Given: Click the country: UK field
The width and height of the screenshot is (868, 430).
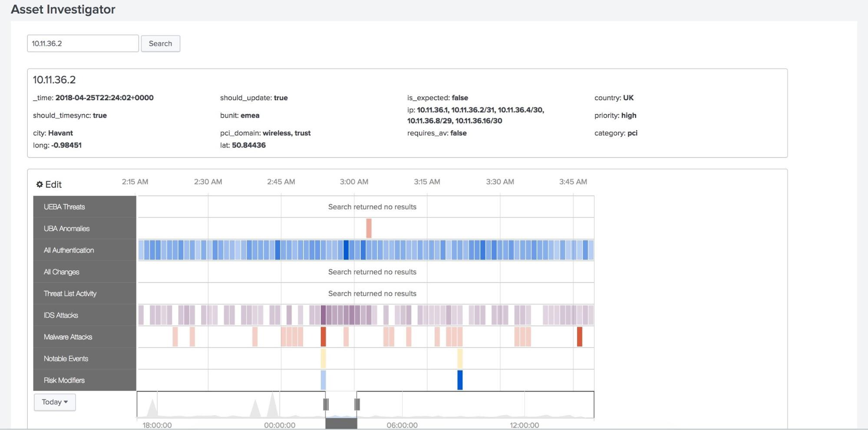Looking at the screenshot, I should 614,98.
